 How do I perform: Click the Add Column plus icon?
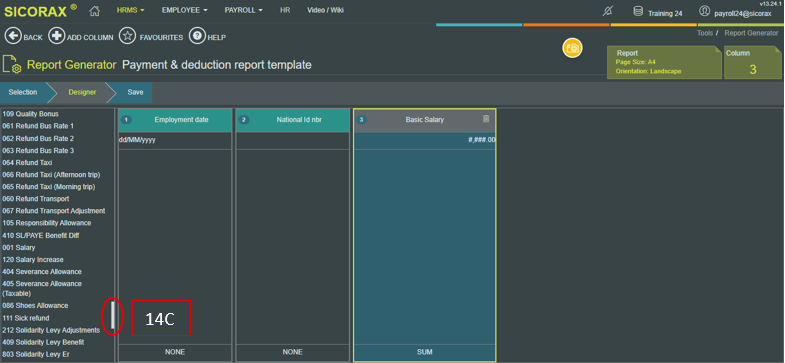click(57, 37)
